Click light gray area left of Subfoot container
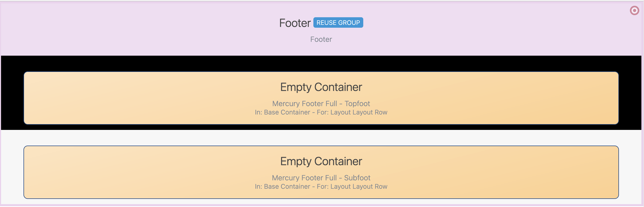 pyautogui.click(x=12, y=172)
